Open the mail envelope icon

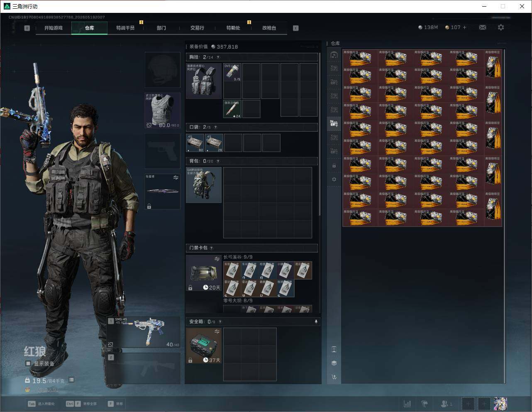point(483,27)
